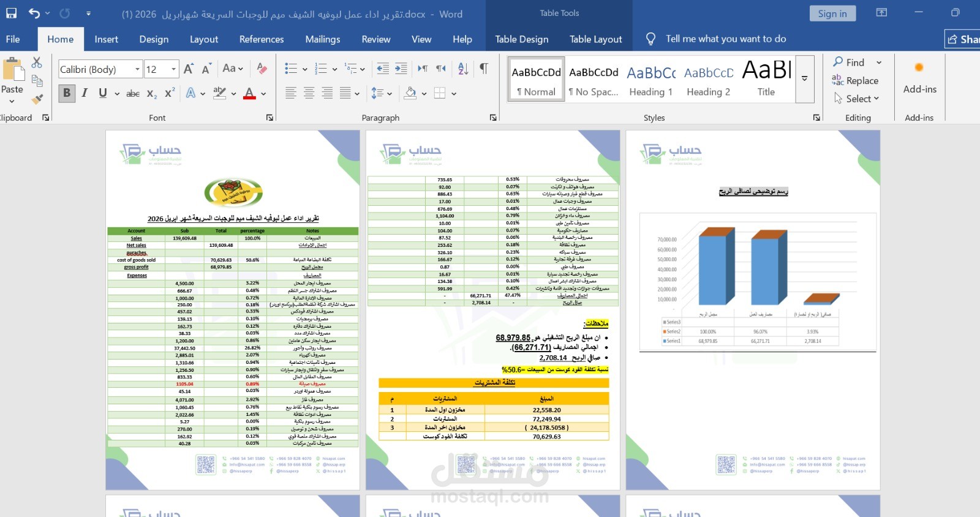The width and height of the screenshot is (980, 517).
Task: Apply the red font color
Action: tap(249, 93)
